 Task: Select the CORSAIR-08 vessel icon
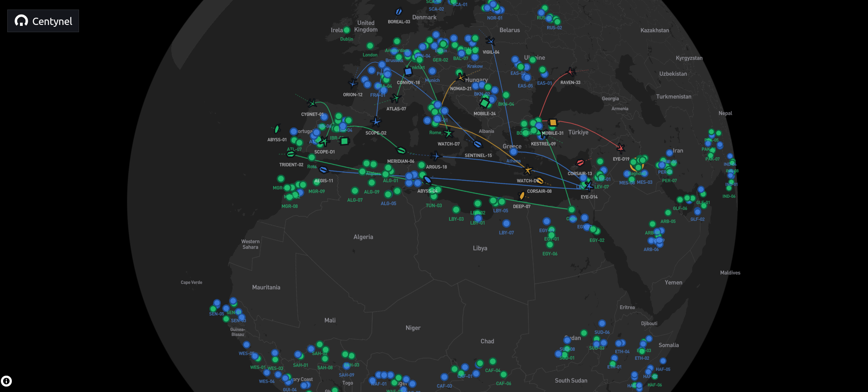click(x=539, y=181)
